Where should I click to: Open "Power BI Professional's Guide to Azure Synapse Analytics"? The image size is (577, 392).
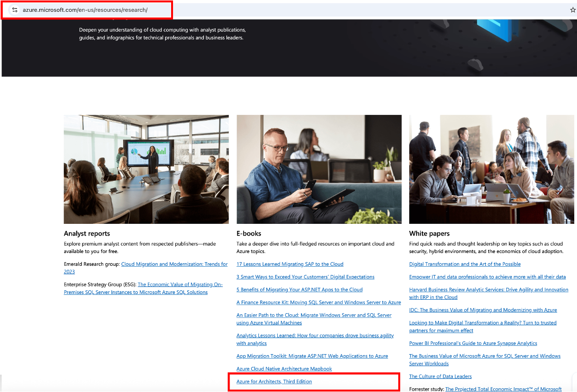(x=473, y=343)
